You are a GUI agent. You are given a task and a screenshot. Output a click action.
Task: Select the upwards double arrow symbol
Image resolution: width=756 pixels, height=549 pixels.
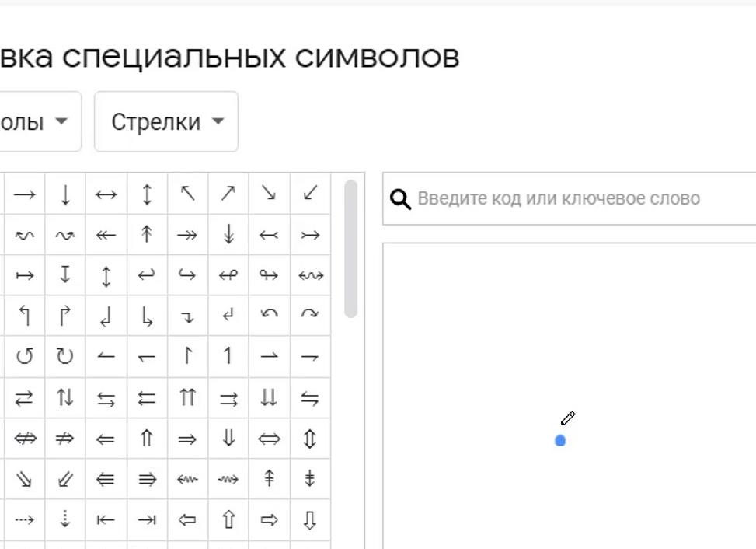tap(147, 437)
